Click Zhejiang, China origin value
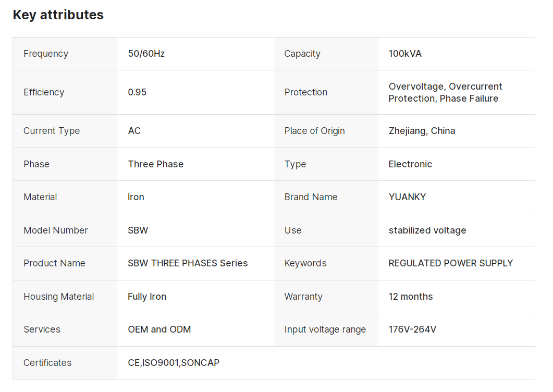Viewport: 553px width, 392px height. tap(422, 131)
